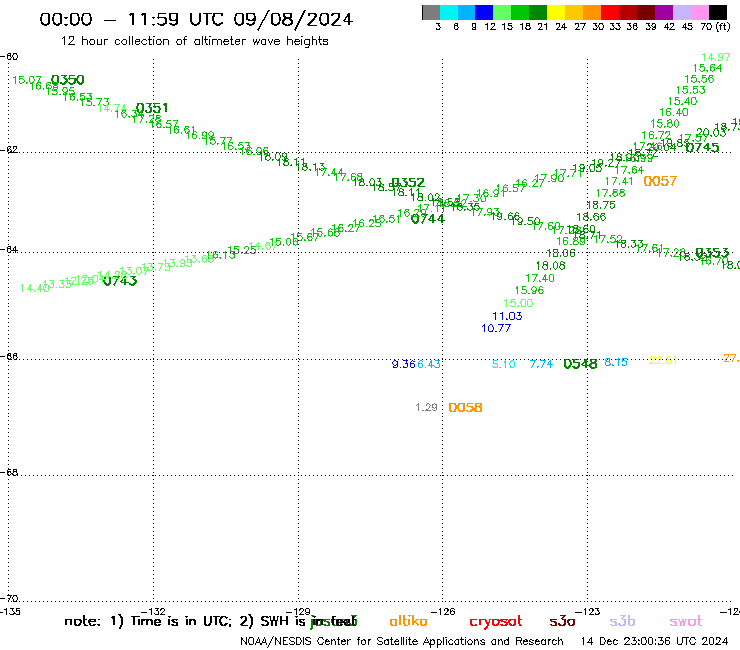
Task: Click the 5.10 wave height value
Action: (x=504, y=364)
